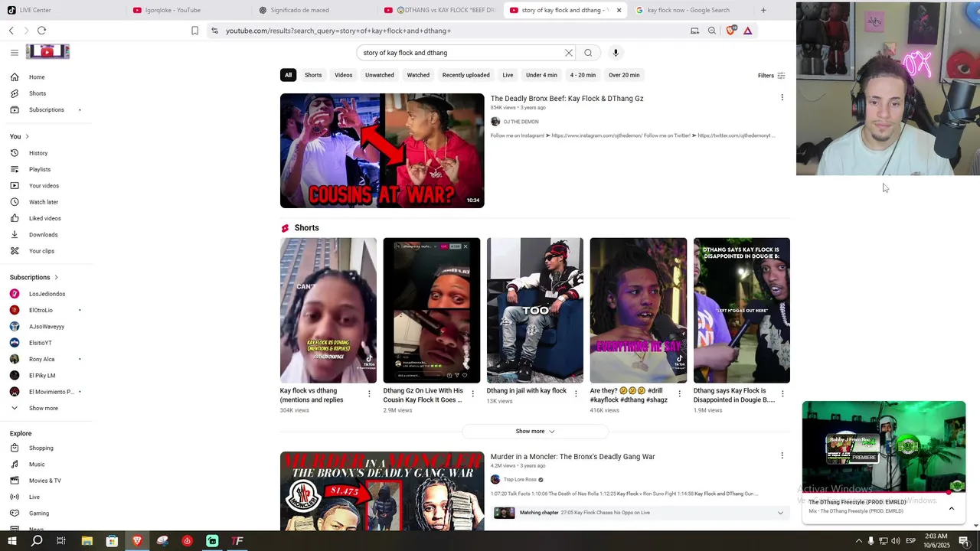The height and width of the screenshot is (551, 980).
Task: Open DThang Freestyle mini player video
Action: click(x=884, y=448)
